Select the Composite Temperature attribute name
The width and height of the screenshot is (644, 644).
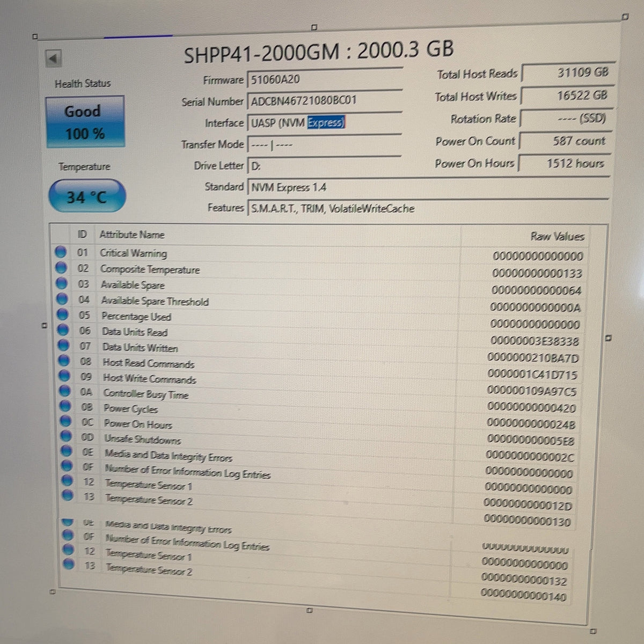click(x=150, y=269)
